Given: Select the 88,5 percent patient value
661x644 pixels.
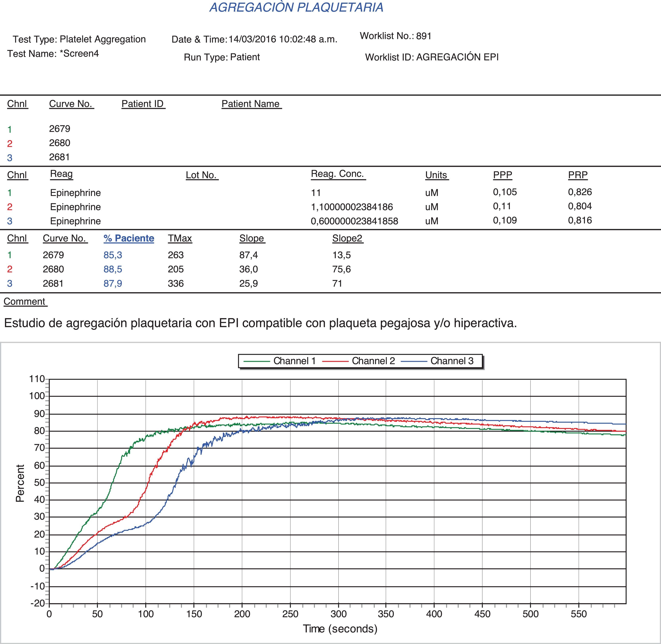Looking at the screenshot, I should click(x=113, y=269).
